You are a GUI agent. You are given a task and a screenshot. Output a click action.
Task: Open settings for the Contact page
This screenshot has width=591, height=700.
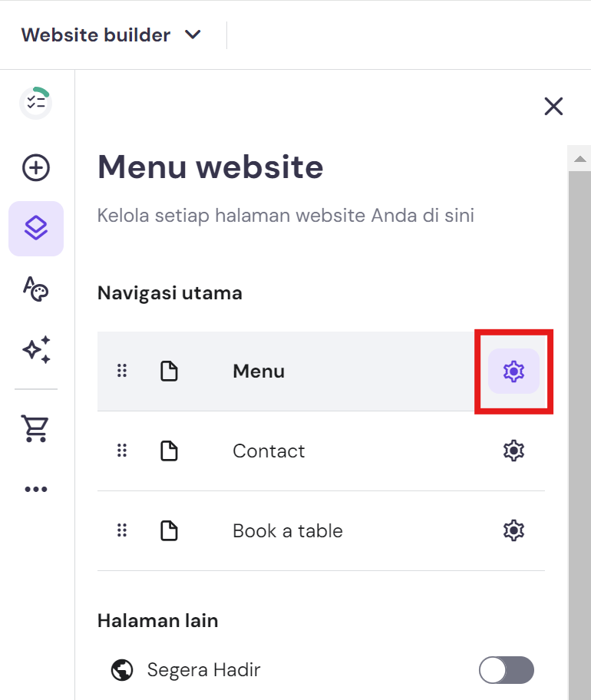tap(513, 451)
